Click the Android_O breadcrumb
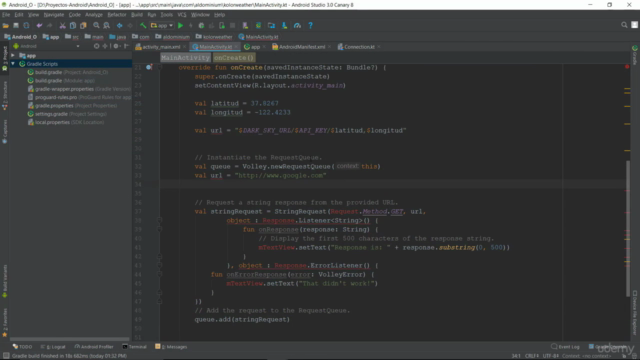Screen dimensions: 640x360 point(20,37)
